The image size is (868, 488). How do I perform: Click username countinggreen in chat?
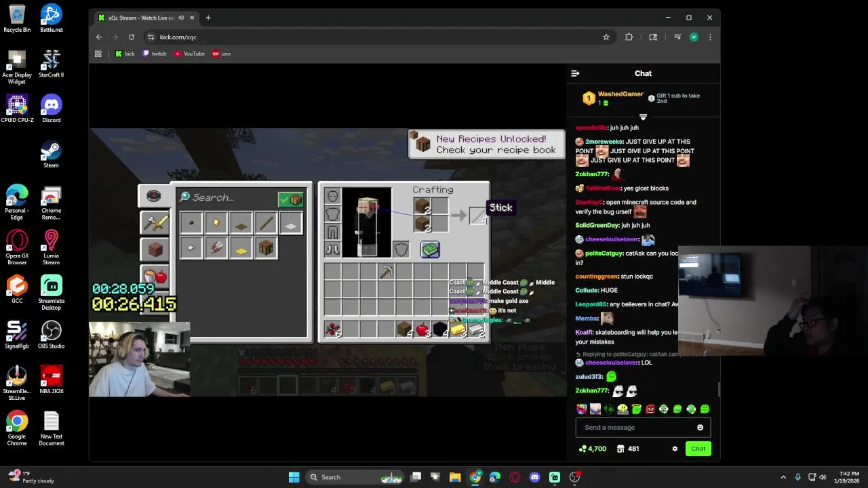(x=597, y=277)
